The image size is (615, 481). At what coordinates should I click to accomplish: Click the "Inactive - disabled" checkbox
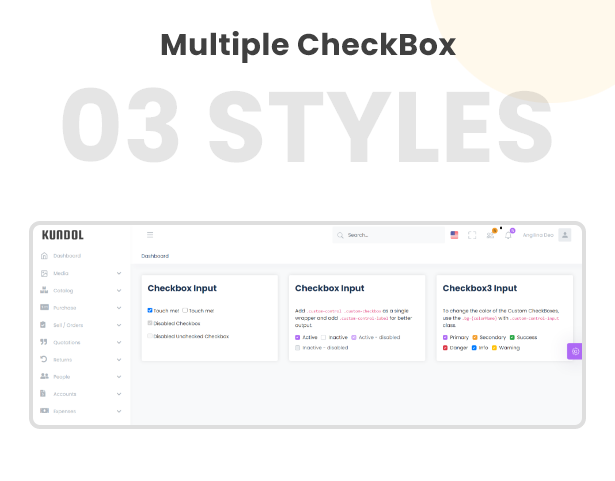tap(297, 348)
